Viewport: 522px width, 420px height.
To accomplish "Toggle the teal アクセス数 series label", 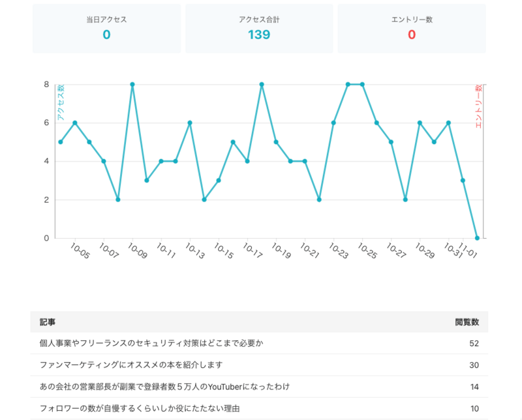I will pyautogui.click(x=59, y=101).
